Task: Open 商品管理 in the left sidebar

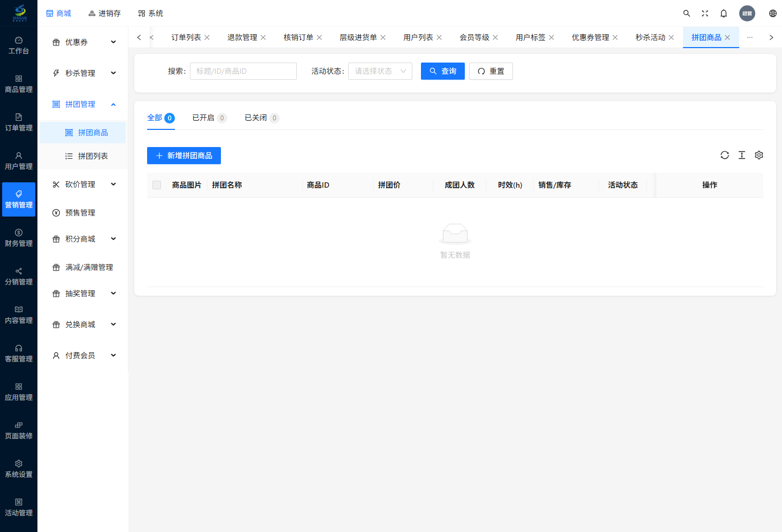Action: (x=19, y=84)
